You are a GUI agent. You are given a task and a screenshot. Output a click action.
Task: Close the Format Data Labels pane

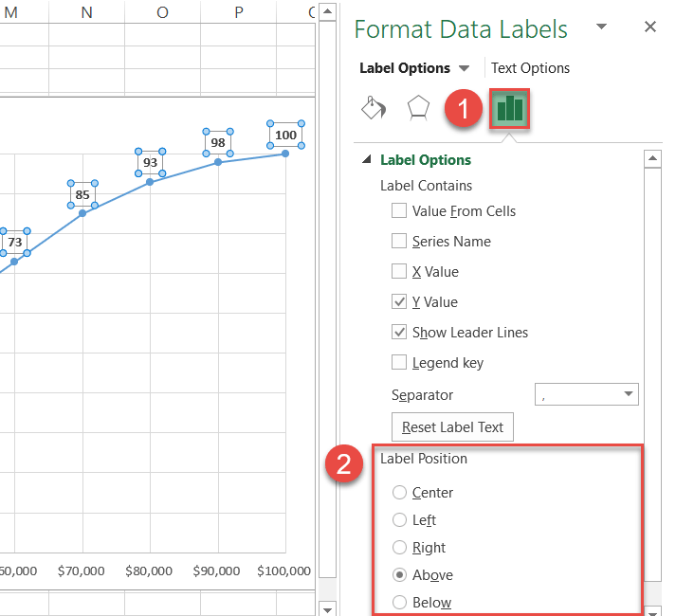650,27
